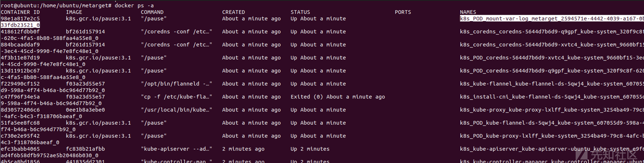Click the docker ps -a command text
The width and height of the screenshot is (644, 163).
click(x=138, y=5)
